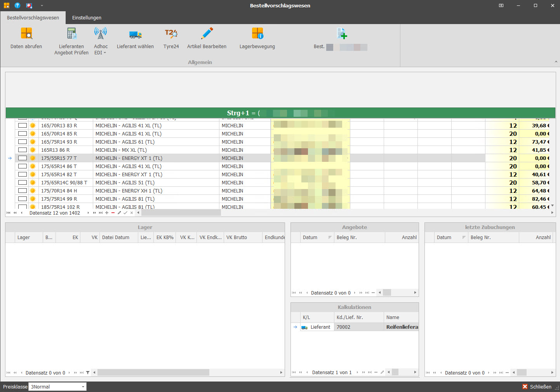This screenshot has width=560, height=392.
Task: Switch to the Bestellvorschlagswesen tab
Action: [x=33, y=18]
